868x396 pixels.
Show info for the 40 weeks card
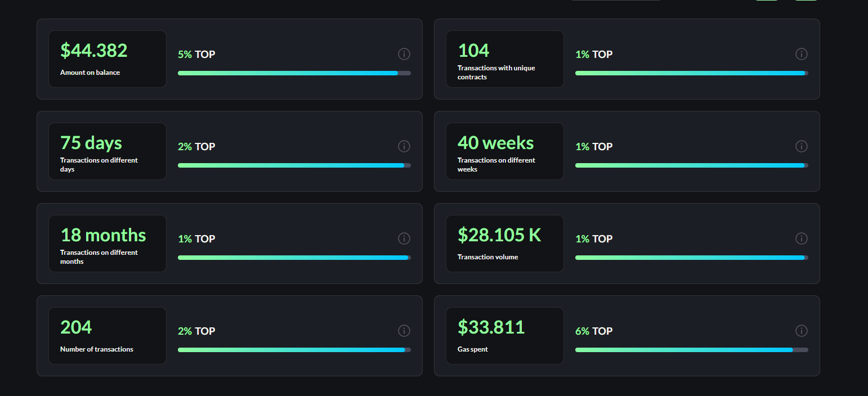[801, 146]
